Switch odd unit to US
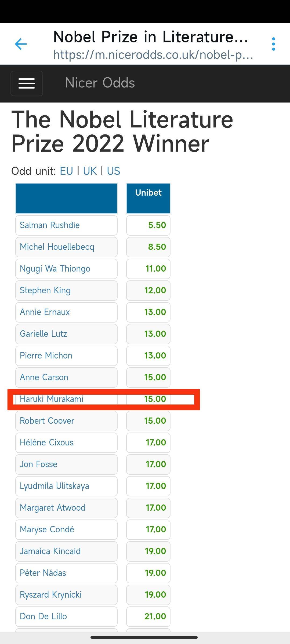The height and width of the screenshot is (644, 290). 113,171
